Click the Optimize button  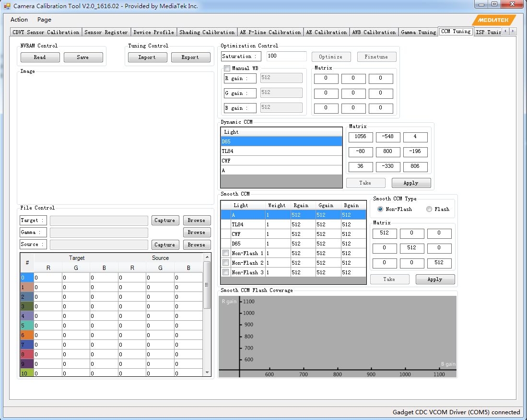pos(331,57)
